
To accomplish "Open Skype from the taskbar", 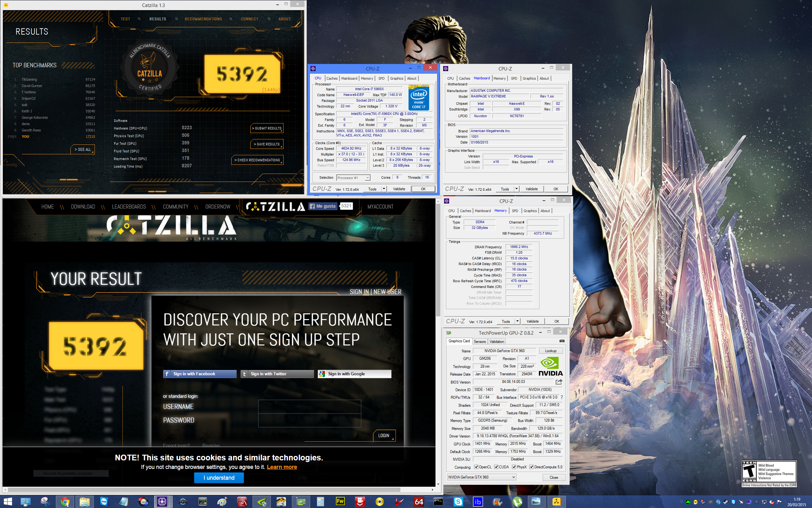I will [458, 502].
